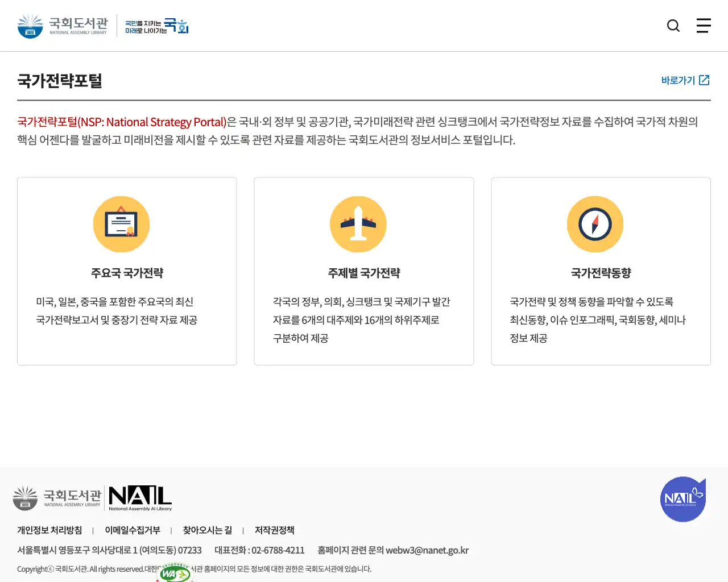The height and width of the screenshot is (582, 728).
Task: Select the 국가전략동향 card
Action: click(601, 271)
